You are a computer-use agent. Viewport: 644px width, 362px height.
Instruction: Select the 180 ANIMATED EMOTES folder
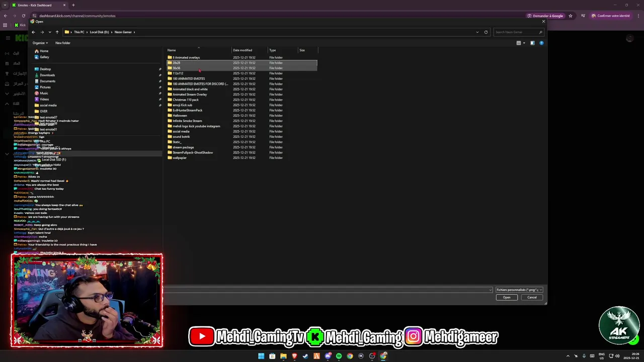pos(186,78)
